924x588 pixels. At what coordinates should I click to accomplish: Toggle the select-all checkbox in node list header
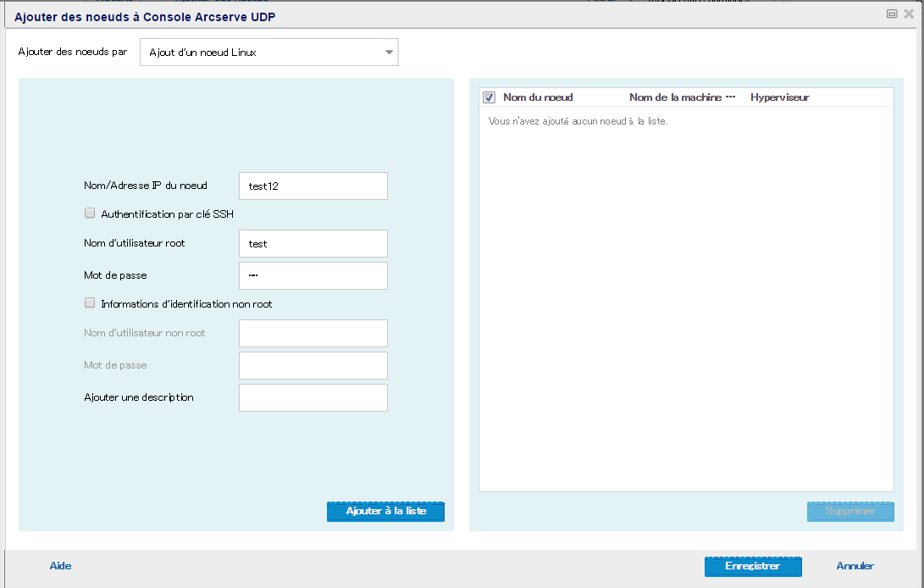click(489, 97)
